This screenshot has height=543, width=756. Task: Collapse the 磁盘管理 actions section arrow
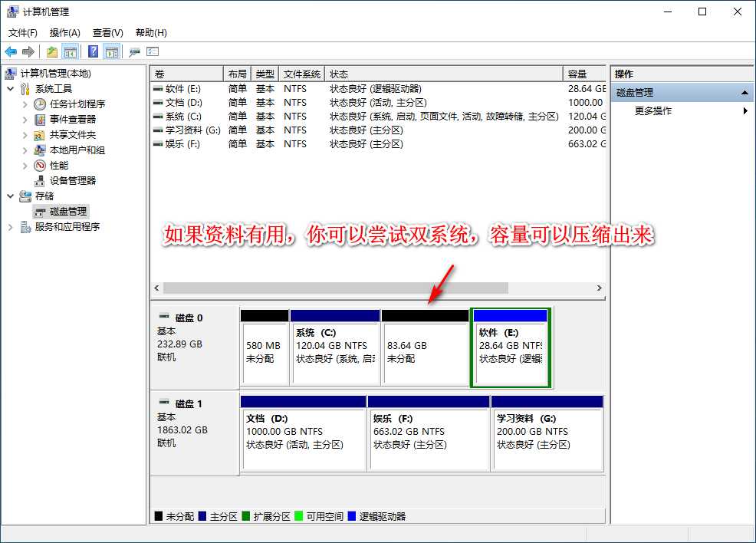(x=744, y=93)
